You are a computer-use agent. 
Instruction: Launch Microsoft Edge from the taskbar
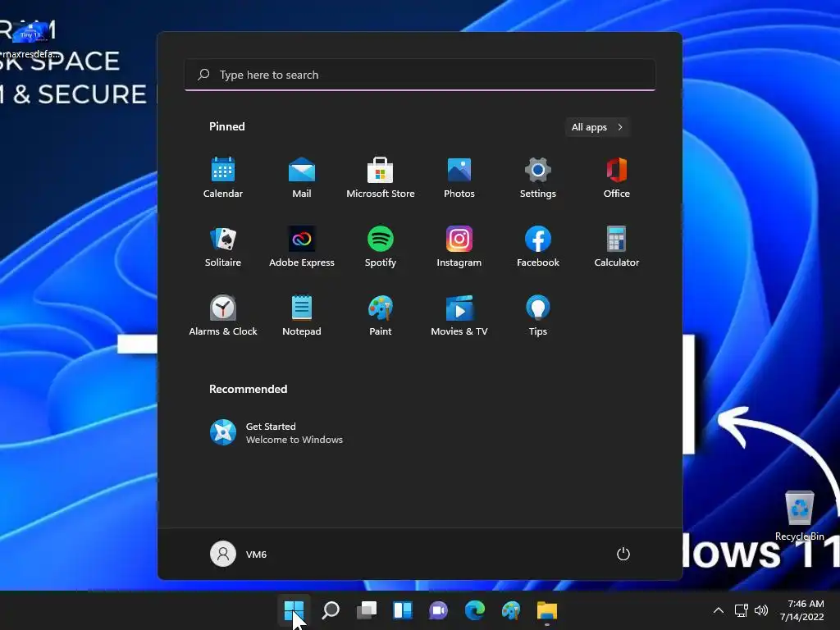tap(475, 610)
